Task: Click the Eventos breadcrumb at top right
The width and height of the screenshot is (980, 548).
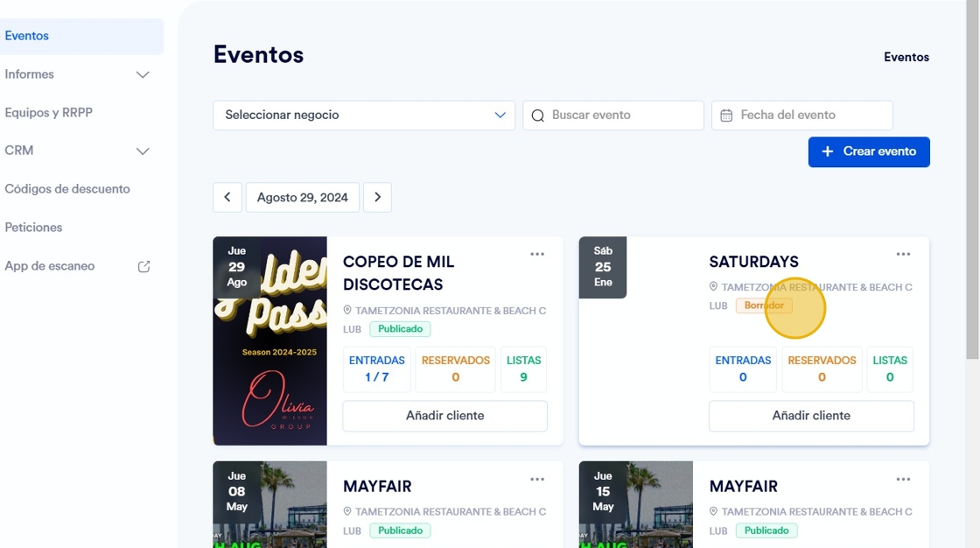Action: coord(906,57)
